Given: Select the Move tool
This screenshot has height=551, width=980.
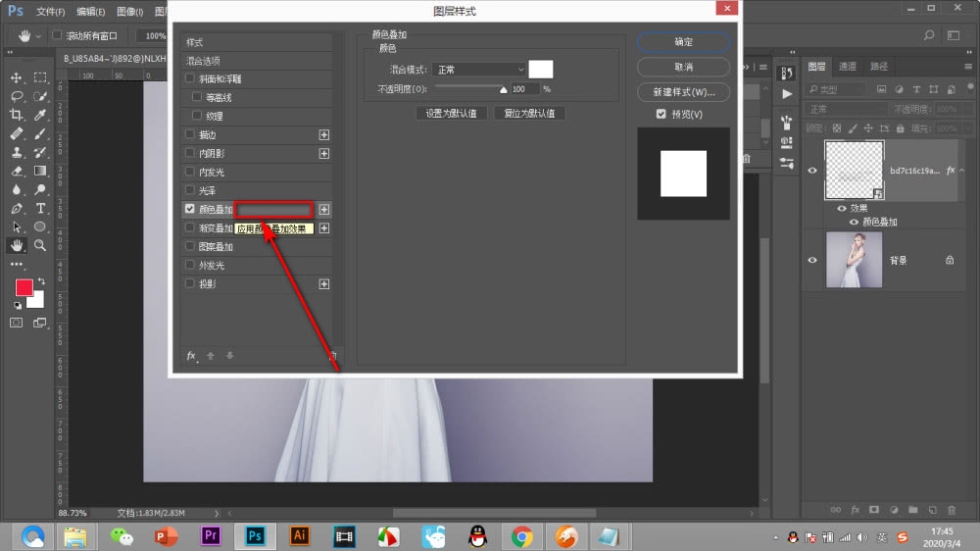Looking at the screenshot, I should (x=17, y=77).
